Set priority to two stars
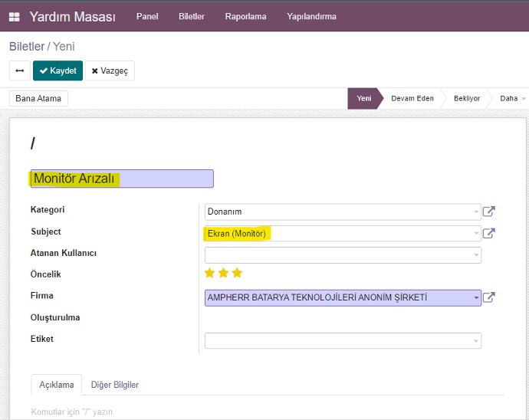Viewport: 529px width, 420px height. (223, 273)
